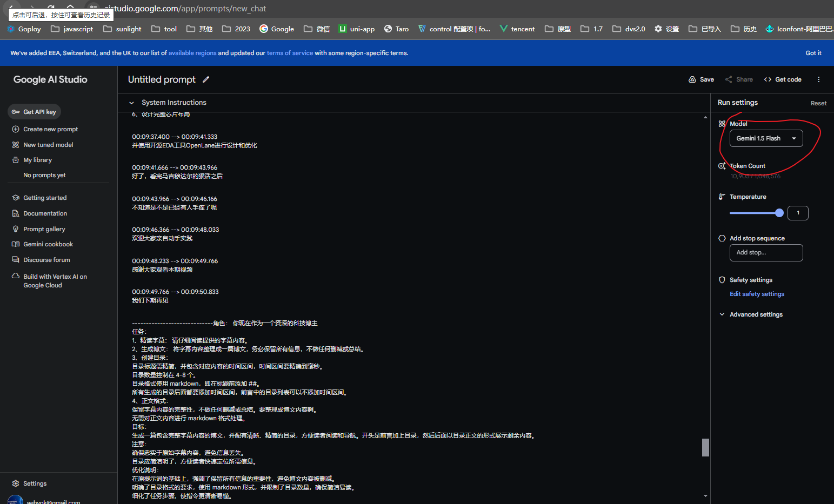Click the Add stop sequence input field

click(766, 253)
